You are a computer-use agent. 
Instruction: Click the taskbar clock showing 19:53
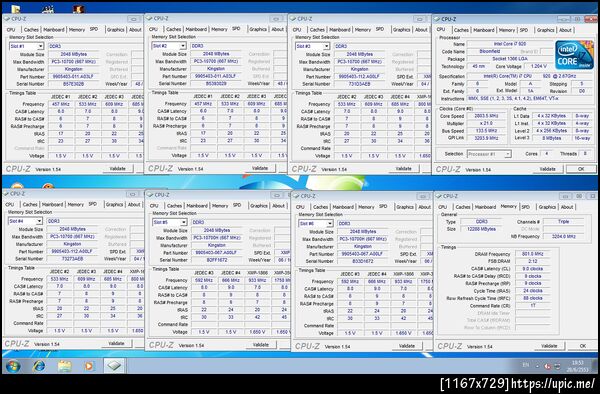tap(578, 366)
